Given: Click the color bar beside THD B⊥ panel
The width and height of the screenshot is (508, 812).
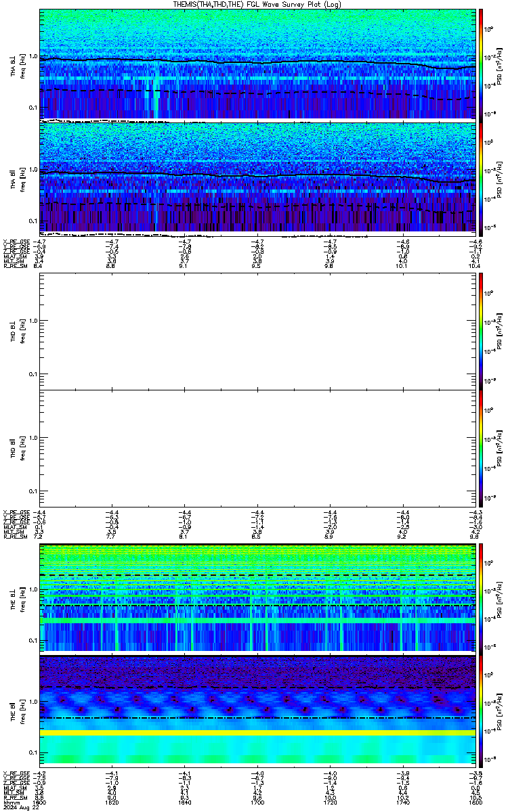Looking at the screenshot, I should click(481, 331).
